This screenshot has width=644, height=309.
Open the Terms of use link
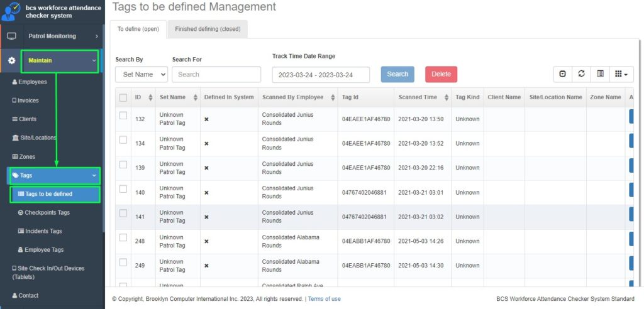tap(325, 299)
